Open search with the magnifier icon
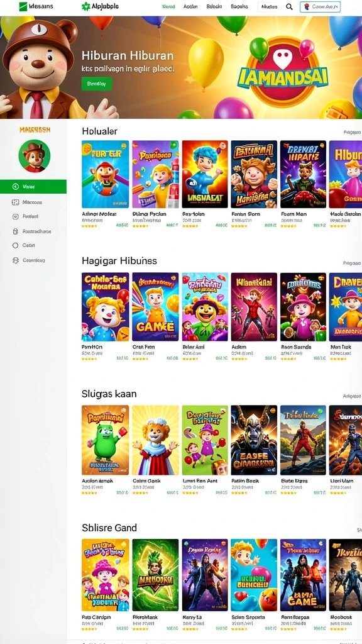The image size is (362, 644). tap(289, 6)
